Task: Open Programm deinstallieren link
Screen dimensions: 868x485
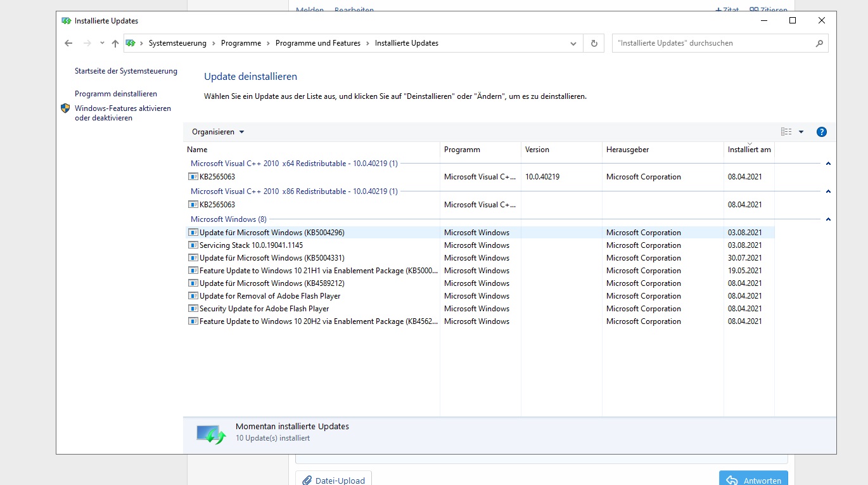Action: [116, 94]
